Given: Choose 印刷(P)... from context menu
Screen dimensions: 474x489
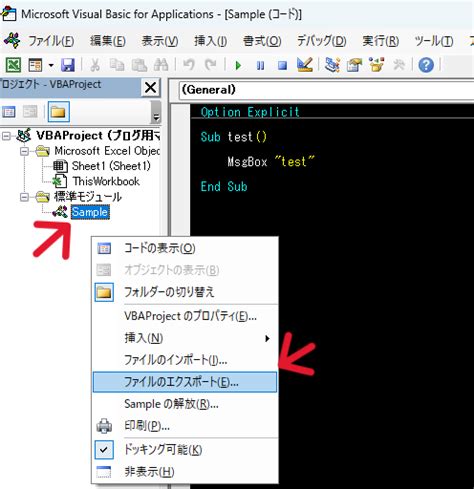Looking at the screenshot, I should 185,426.
